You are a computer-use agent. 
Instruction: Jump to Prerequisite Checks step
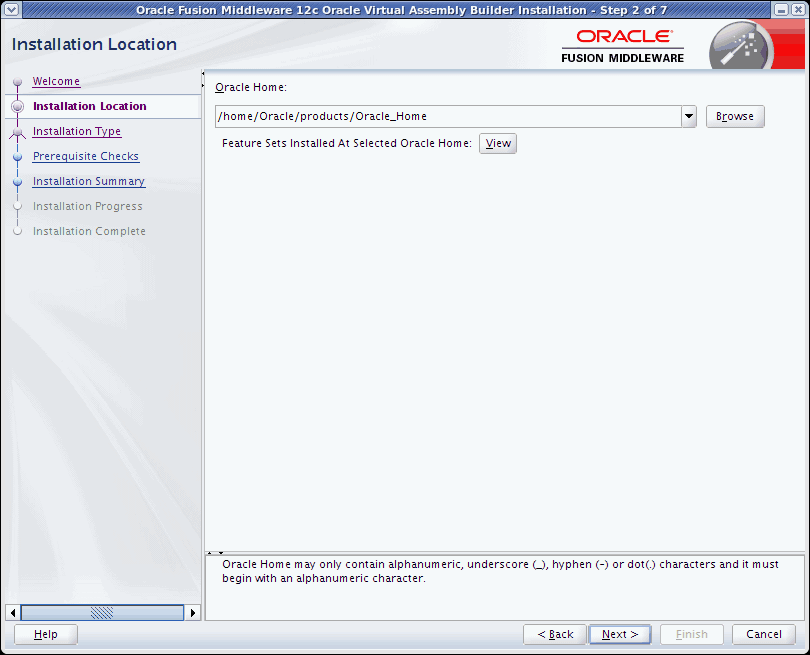click(86, 156)
